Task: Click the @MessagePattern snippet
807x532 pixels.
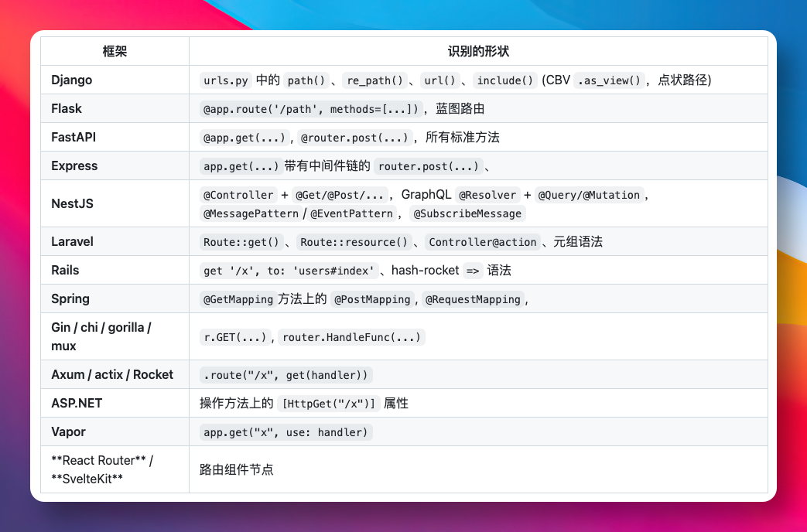Action: (x=251, y=213)
